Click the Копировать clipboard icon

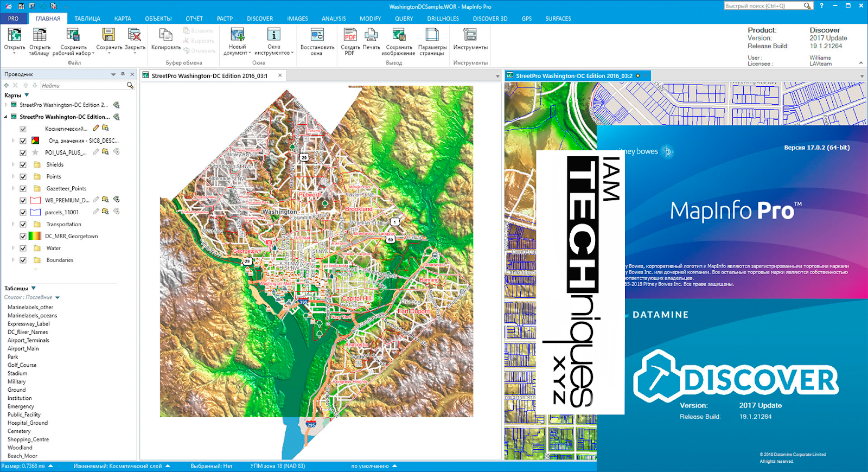[166, 35]
